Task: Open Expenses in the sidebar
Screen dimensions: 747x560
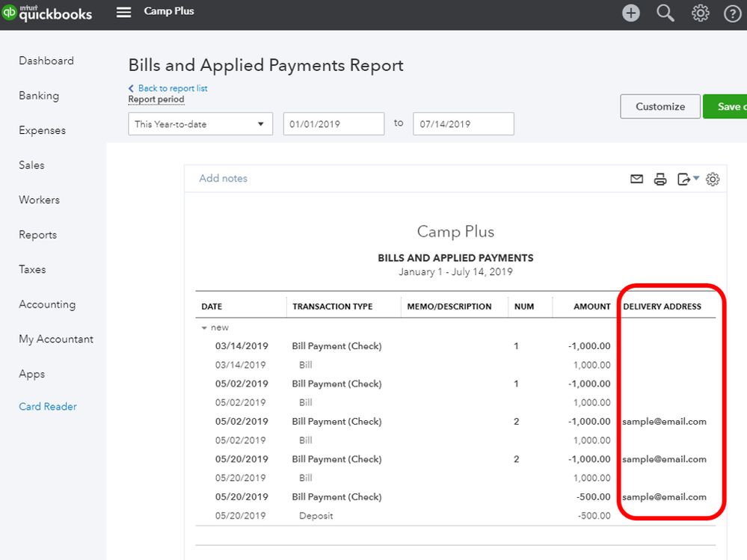Action: (x=43, y=131)
